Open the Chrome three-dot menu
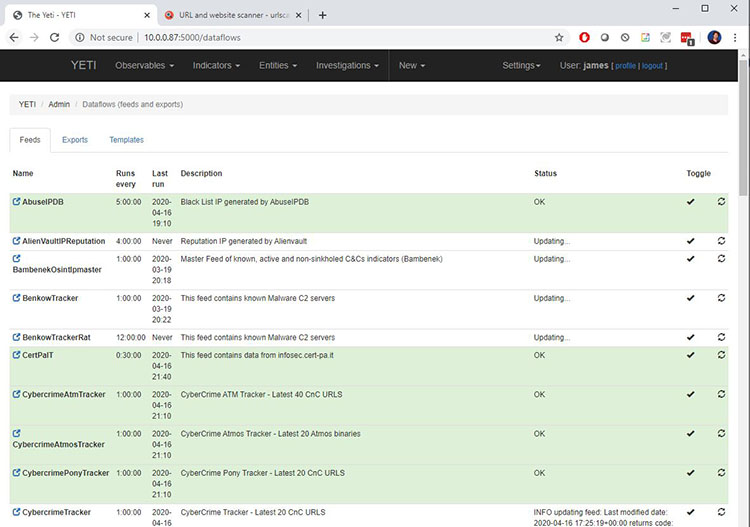Viewport: 750px width, 527px height. 735,37
